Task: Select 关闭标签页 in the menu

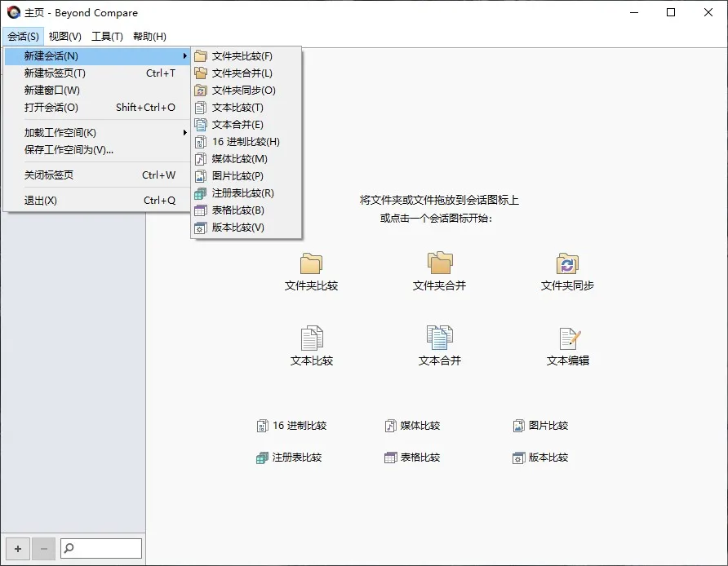Action: pos(97,175)
